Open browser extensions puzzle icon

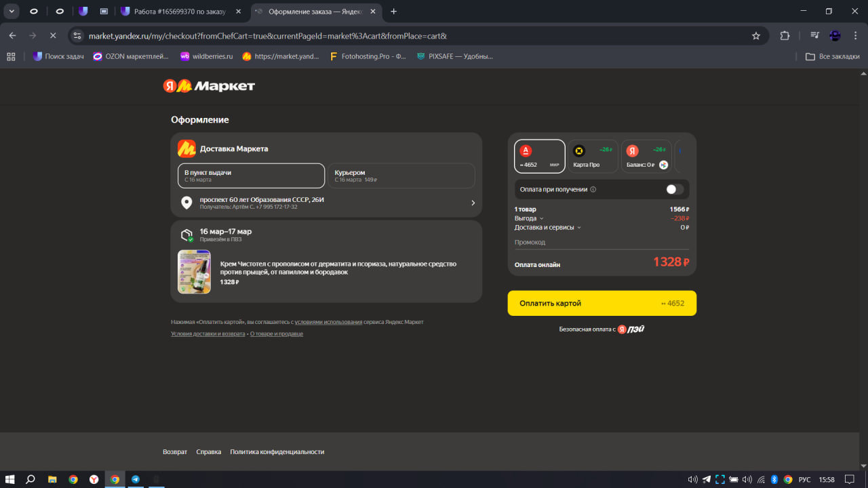tap(785, 36)
